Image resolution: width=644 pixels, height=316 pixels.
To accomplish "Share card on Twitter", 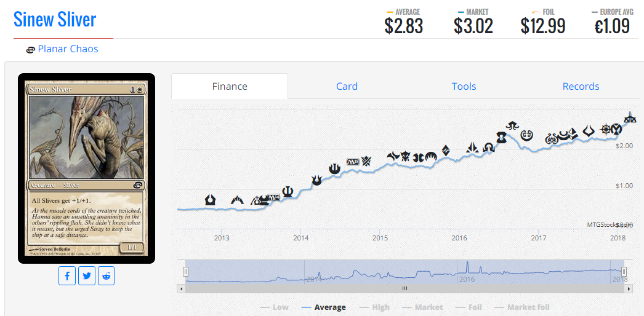I will click(87, 276).
